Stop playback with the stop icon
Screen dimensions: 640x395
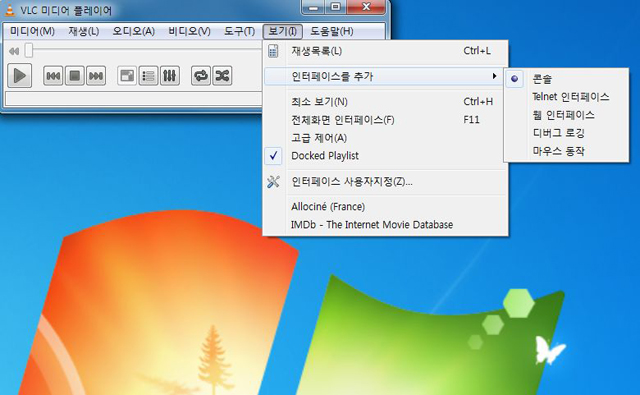point(75,76)
